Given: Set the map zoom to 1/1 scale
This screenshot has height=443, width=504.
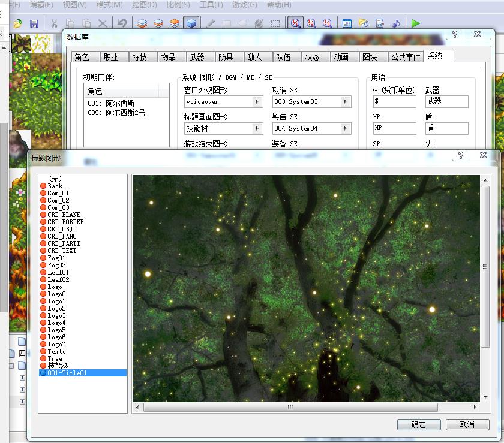Looking at the screenshot, I should click(x=295, y=23).
